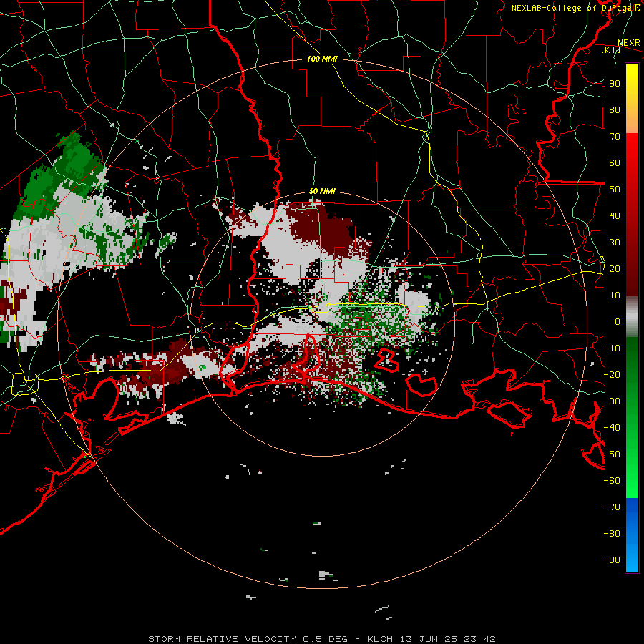Select the -30 value on the velocity scale
The height and width of the screenshot is (644, 644).
point(612,401)
